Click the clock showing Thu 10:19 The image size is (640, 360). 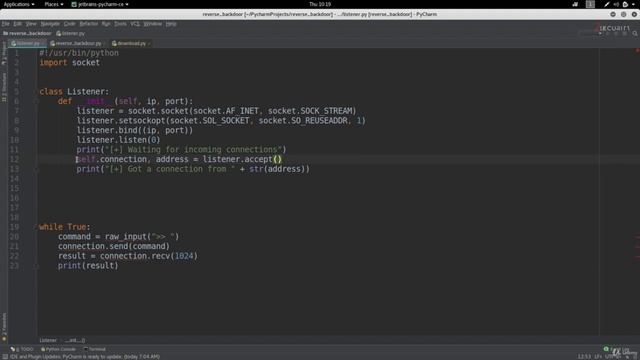pyautogui.click(x=320, y=4)
